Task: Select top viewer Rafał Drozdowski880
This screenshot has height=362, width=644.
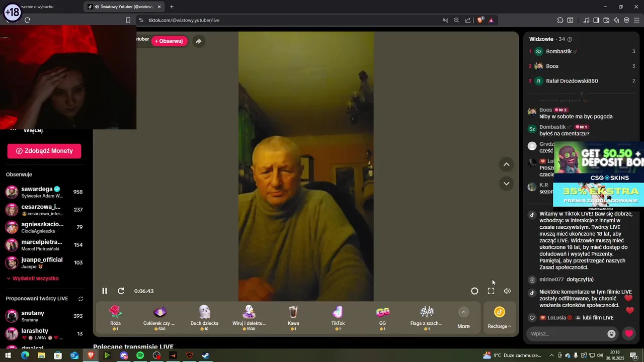Action: [x=581, y=81]
